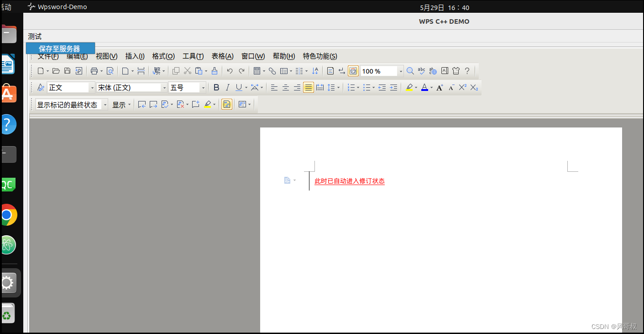This screenshot has height=334, width=644.
Task: Open the 工具(T) menu
Action: click(193, 56)
